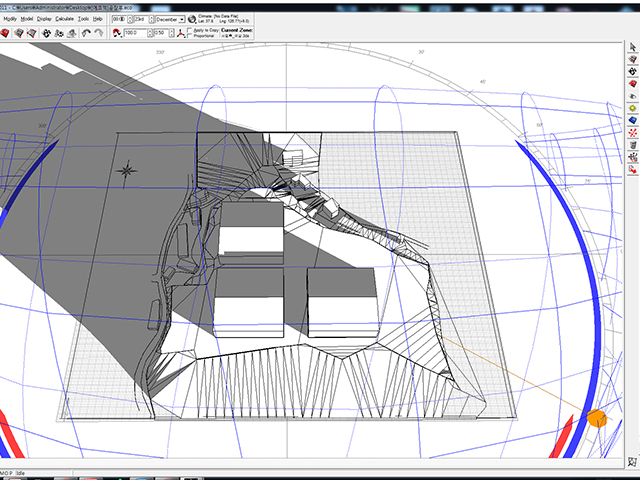Click the red arrow export icon in right toolbar
This screenshot has width=640, height=480.
click(633, 169)
